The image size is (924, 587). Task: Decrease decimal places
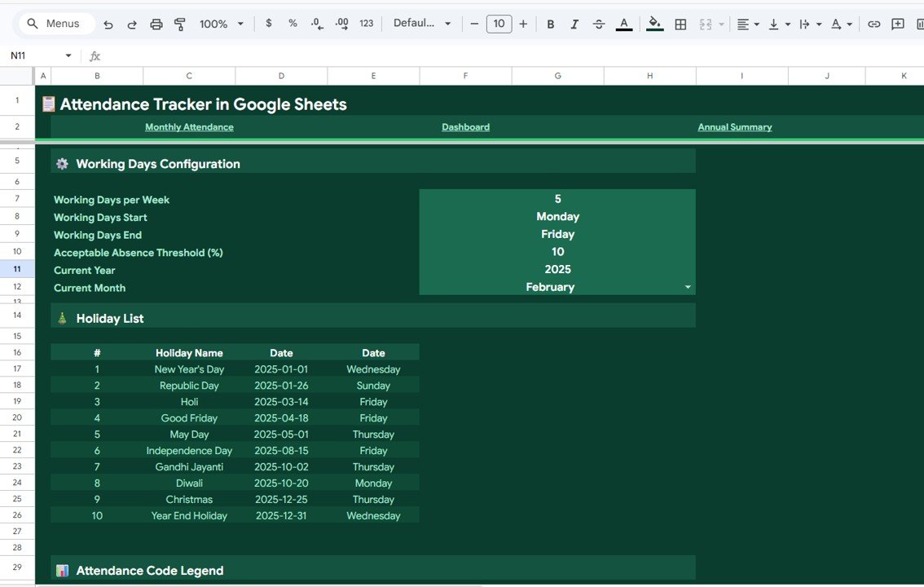[316, 24]
